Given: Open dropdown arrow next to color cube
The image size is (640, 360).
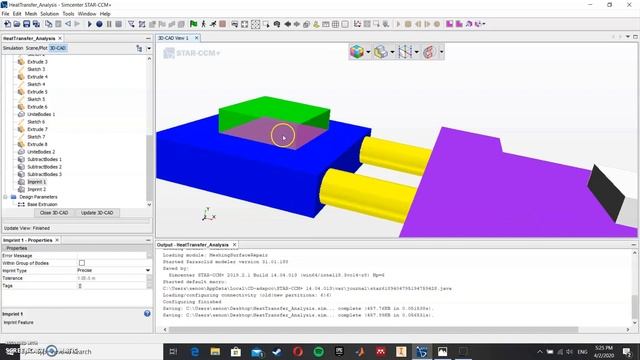Looking at the screenshot, I should tap(368, 52).
